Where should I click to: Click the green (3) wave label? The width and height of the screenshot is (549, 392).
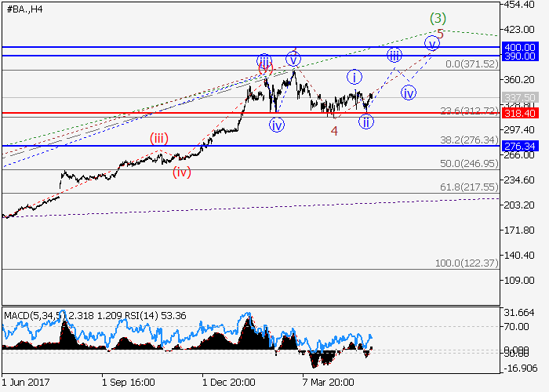(438, 18)
